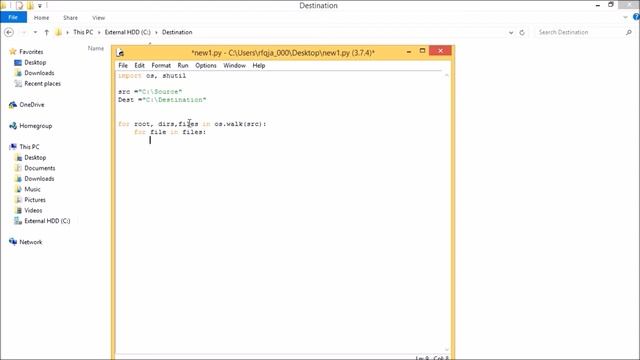Screen dimensions: 640x360
Task: Open the Help menu in IDLE
Action: point(259,65)
